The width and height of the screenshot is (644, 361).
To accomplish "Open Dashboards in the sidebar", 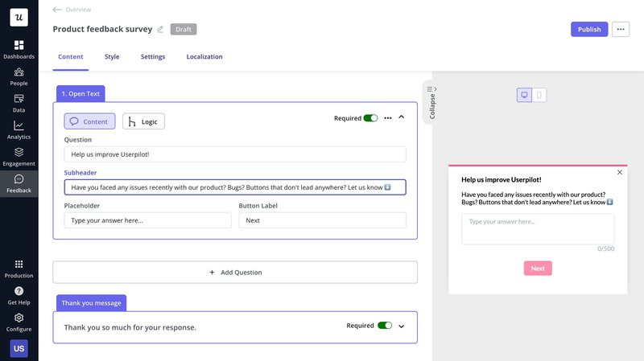I will (x=19, y=49).
